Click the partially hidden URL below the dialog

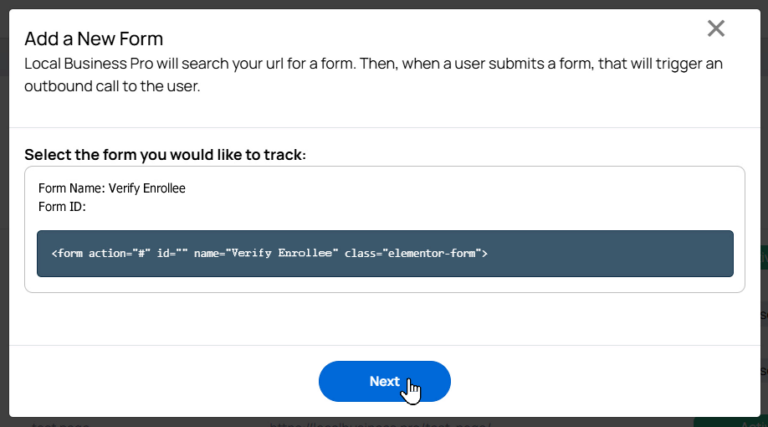[380, 424]
